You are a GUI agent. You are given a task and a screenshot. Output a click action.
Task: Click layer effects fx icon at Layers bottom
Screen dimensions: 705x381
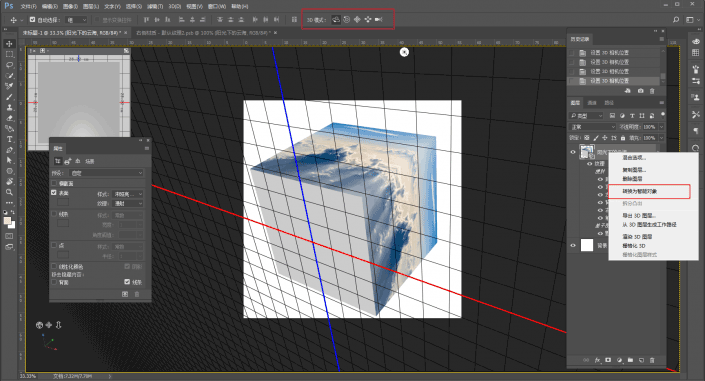point(598,360)
